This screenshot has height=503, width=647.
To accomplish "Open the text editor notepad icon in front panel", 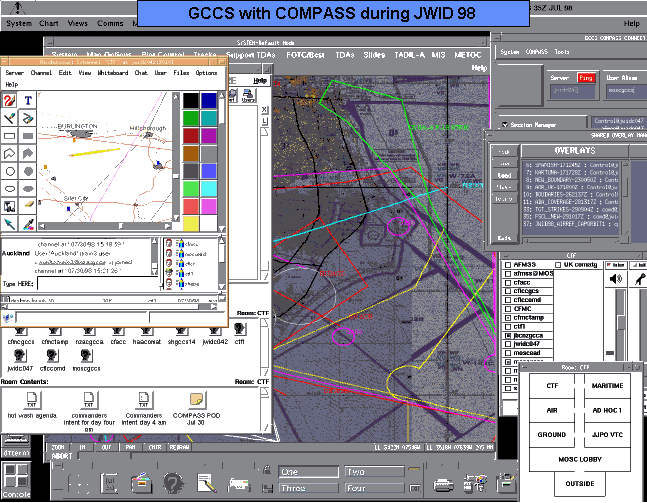I will point(207,483).
